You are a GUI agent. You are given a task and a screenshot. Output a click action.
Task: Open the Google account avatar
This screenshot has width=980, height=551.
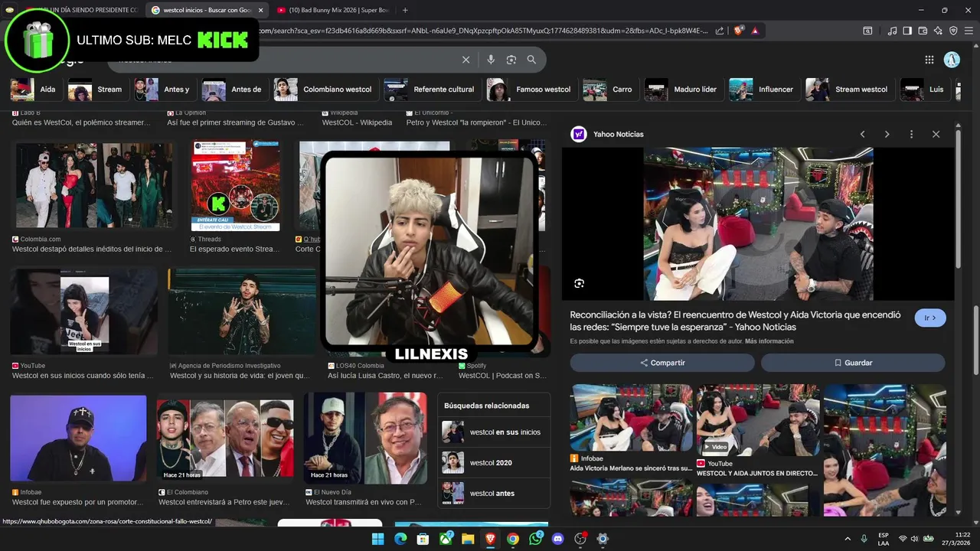pyautogui.click(x=952, y=60)
